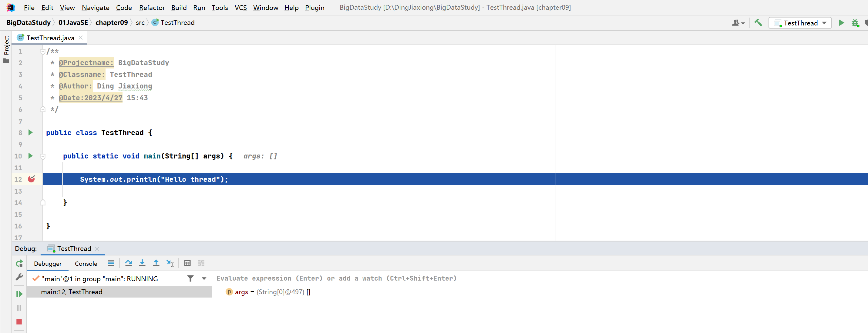Collapse the Javadoc comment fold at line 1
868x333 pixels.
click(43, 51)
